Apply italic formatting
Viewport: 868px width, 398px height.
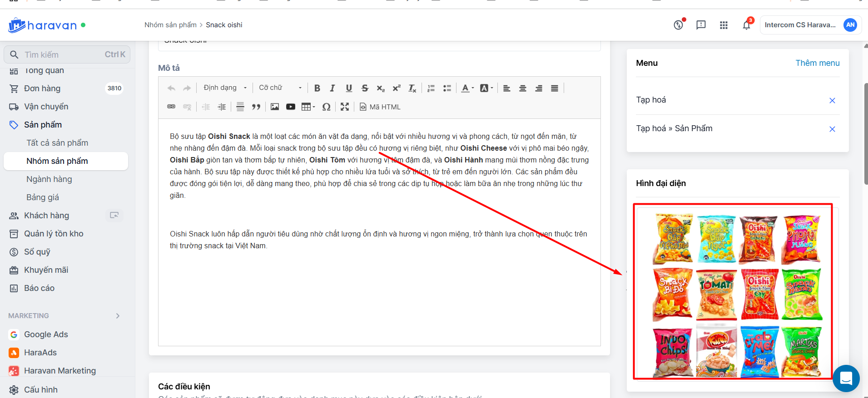click(x=332, y=88)
